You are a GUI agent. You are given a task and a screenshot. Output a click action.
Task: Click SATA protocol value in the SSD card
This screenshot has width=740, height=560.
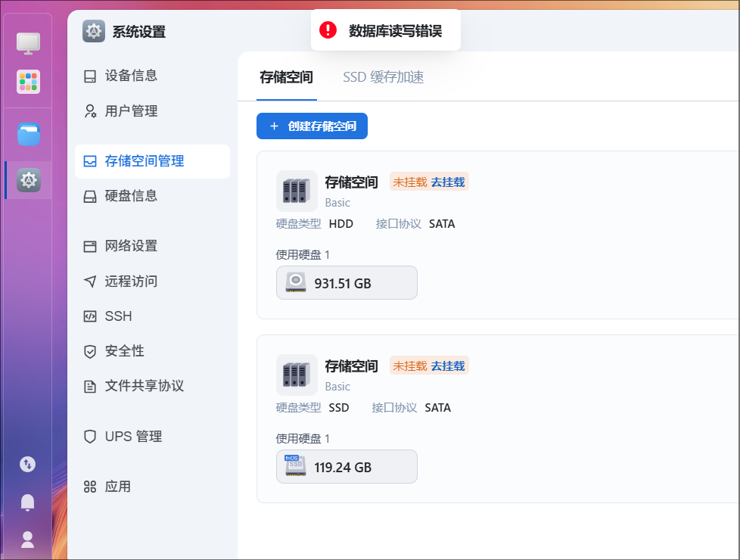point(437,407)
